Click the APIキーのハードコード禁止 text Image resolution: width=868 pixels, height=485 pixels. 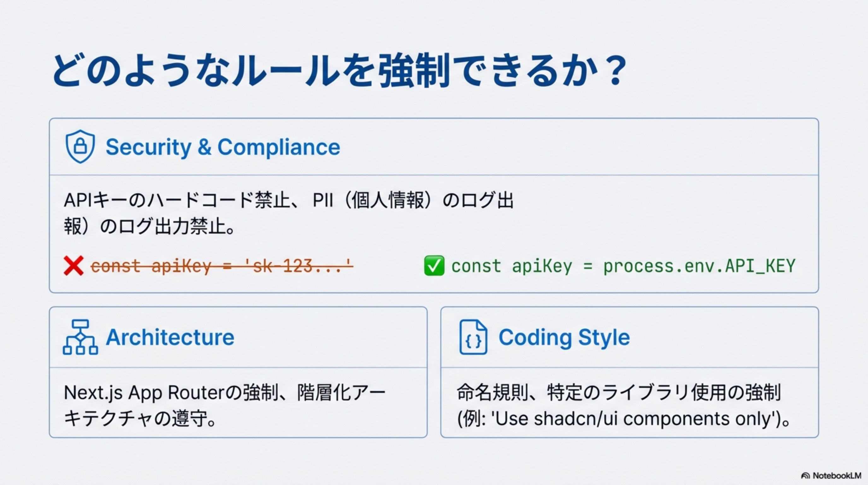pyautogui.click(x=177, y=200)
